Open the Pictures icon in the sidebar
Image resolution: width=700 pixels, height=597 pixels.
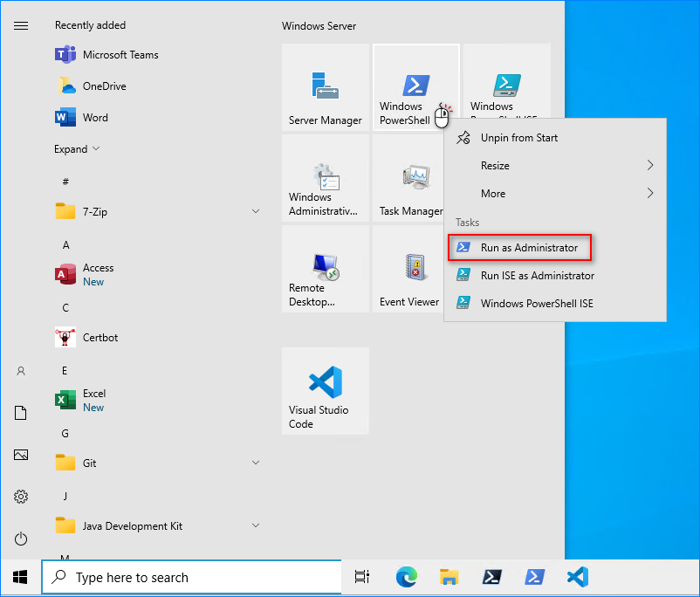coord(21,455)
